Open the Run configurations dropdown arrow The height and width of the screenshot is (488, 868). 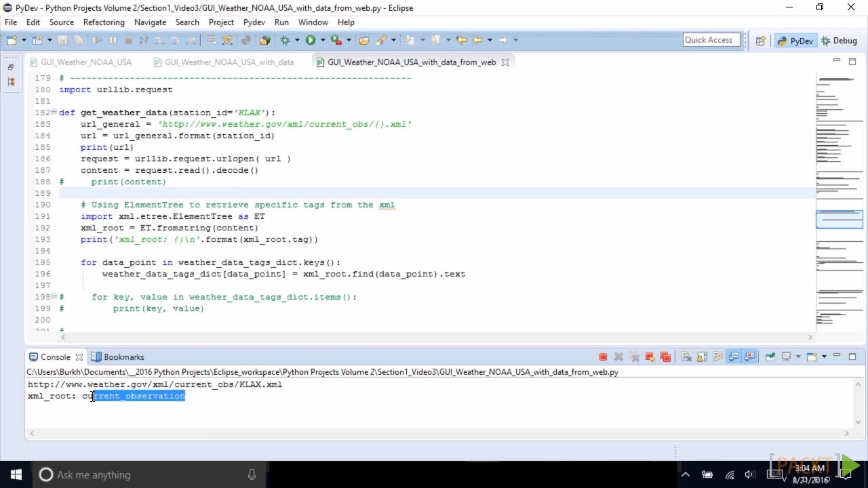click(323, 40)
